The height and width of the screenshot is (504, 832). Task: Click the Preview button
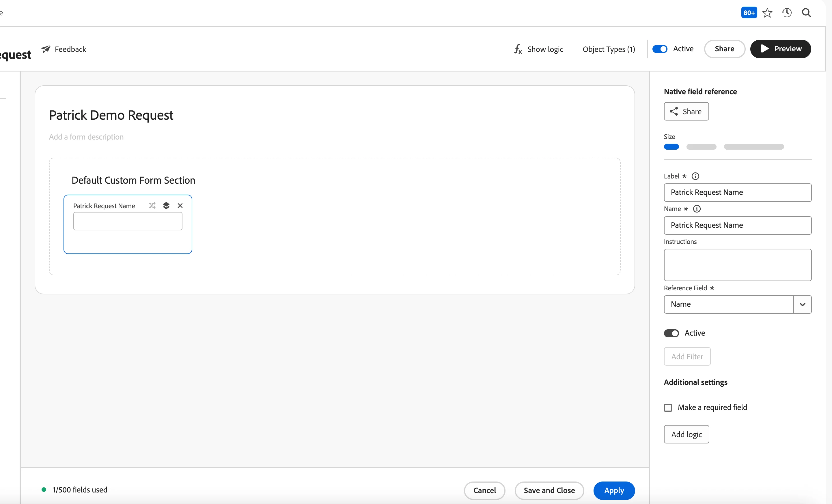coord(780,49)
